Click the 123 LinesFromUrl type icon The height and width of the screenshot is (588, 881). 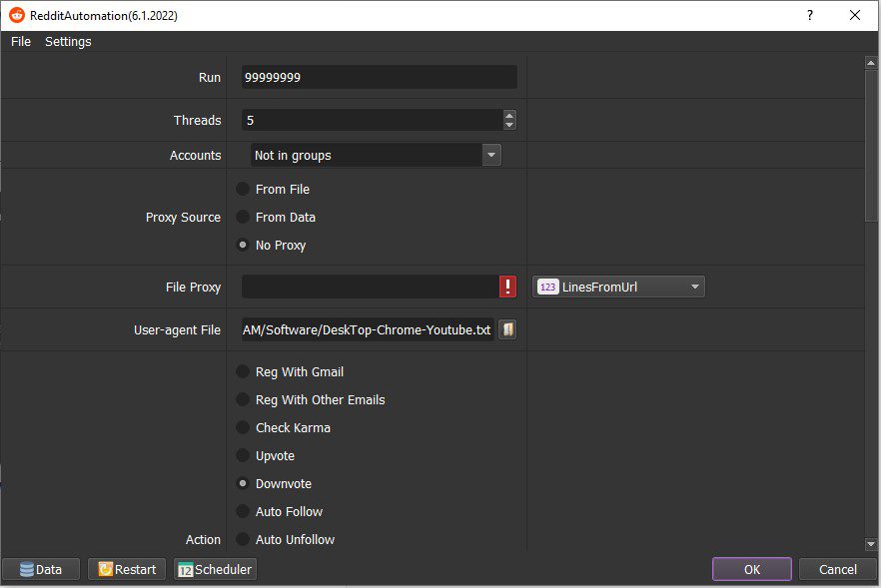pos(547,287)
